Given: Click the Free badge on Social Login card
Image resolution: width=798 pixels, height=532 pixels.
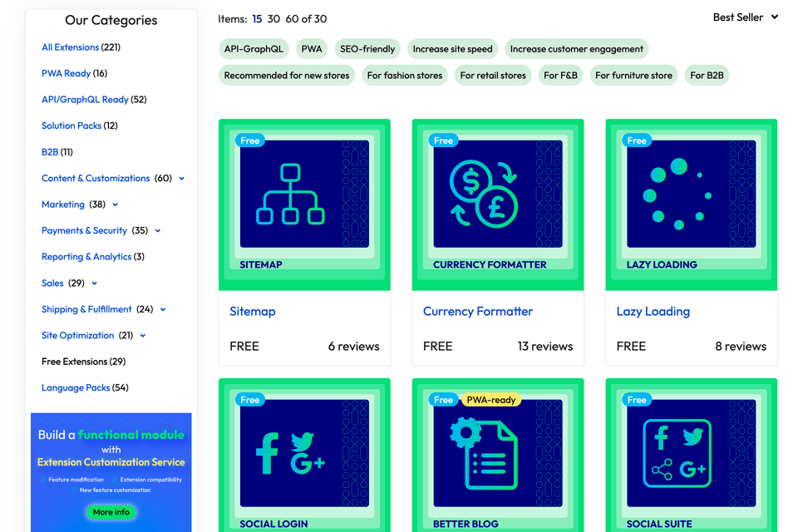Looking at the screenshot, I should pos(250,400).
